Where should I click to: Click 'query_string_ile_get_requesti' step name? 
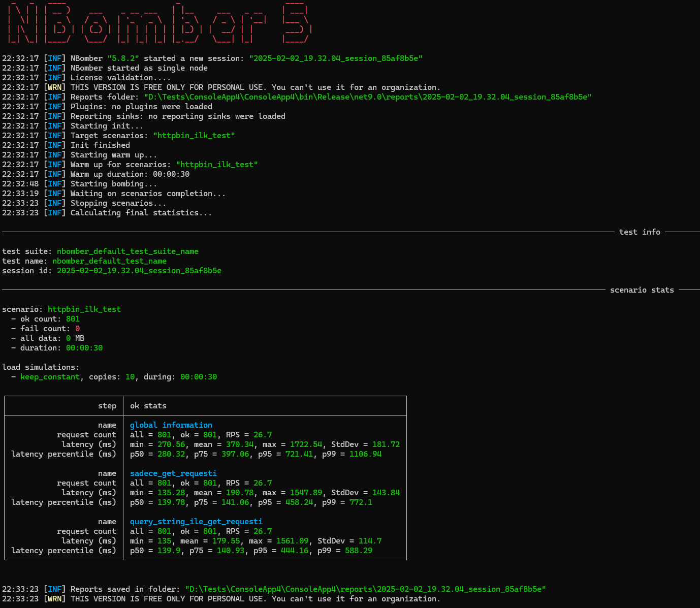point(196,522)
